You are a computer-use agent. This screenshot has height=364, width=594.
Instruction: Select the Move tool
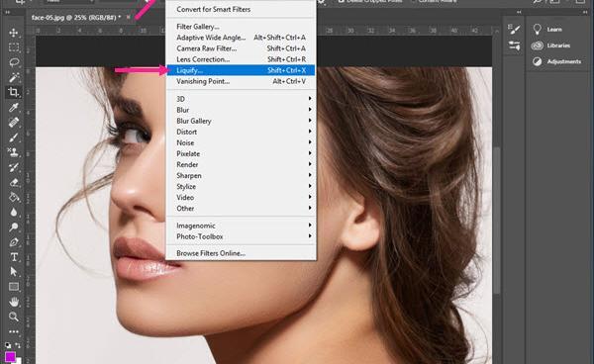click(x=14, y=33)
